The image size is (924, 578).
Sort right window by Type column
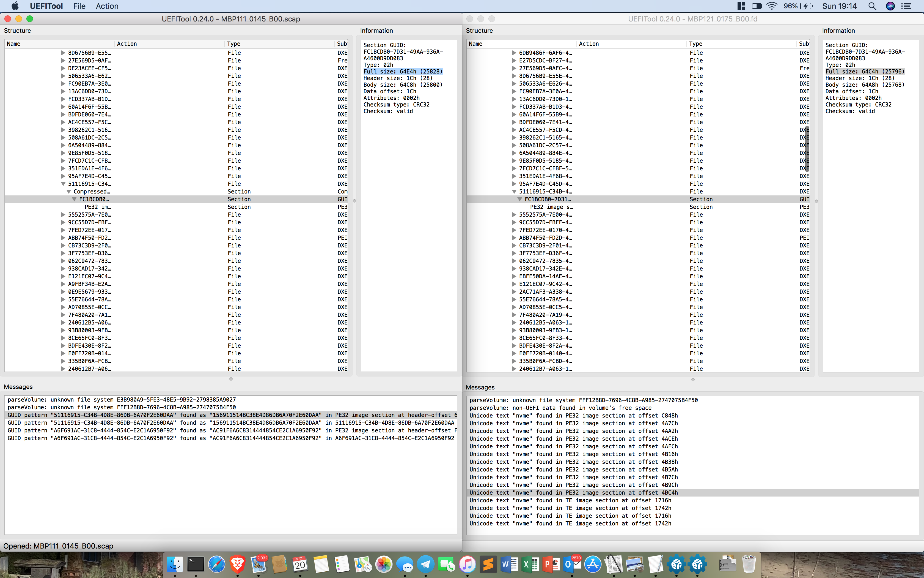pos(741,43)
